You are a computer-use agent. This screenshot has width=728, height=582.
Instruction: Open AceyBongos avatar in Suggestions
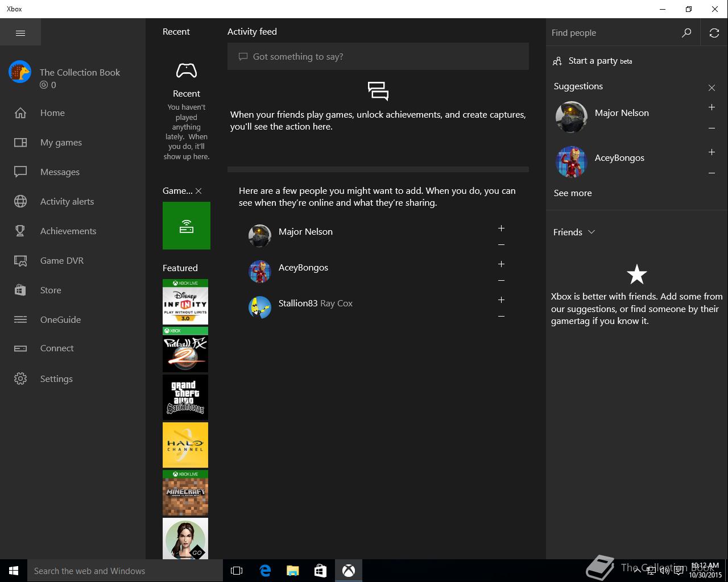[571, 162]
